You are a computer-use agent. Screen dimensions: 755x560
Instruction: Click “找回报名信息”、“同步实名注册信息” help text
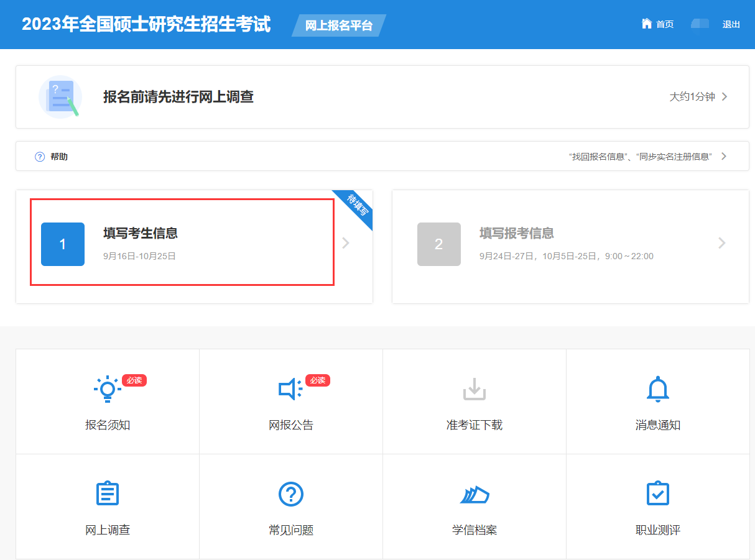(x=641, y=157)
